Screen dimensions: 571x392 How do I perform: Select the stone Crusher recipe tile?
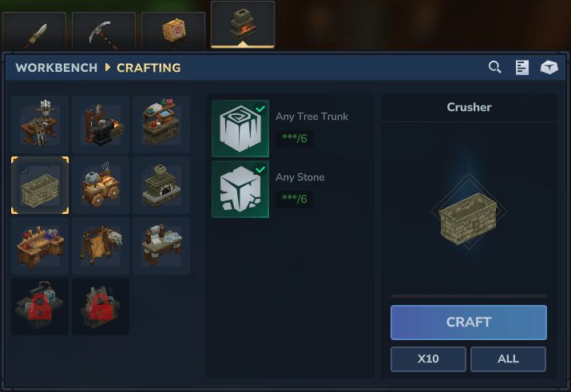[40, 185]
